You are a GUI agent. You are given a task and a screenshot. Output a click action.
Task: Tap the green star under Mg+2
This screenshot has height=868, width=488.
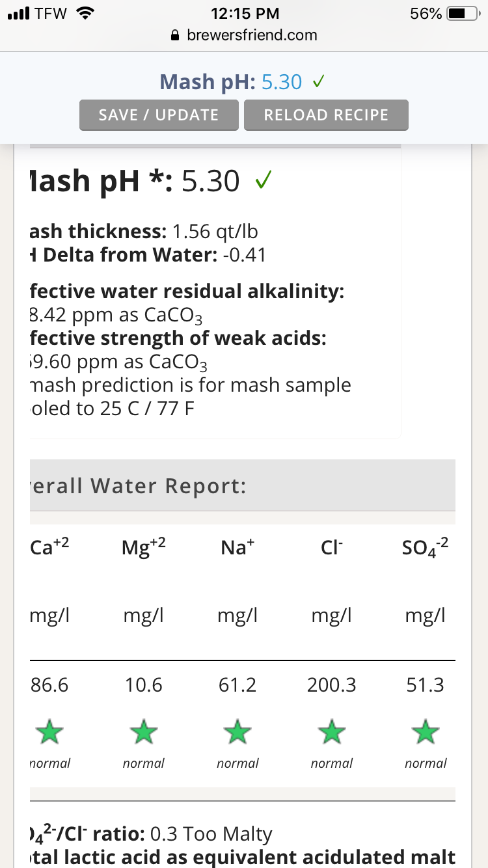pyautogui.click(x=143, y=731)
